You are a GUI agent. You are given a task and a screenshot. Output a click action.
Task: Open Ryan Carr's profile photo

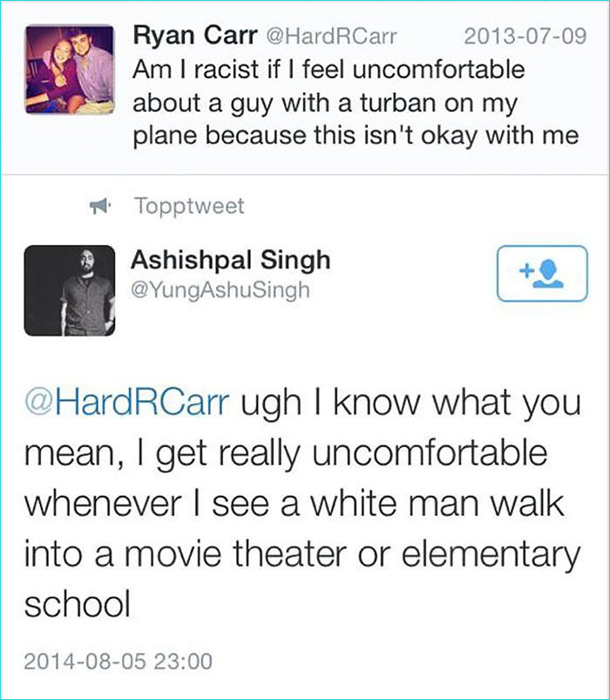tap(69, 68)
